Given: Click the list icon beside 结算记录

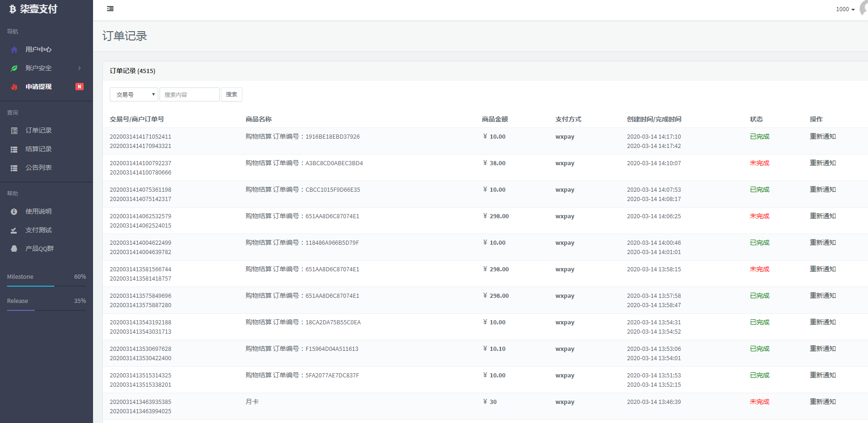Looking at the screenshot, I should tap(14, 149).
